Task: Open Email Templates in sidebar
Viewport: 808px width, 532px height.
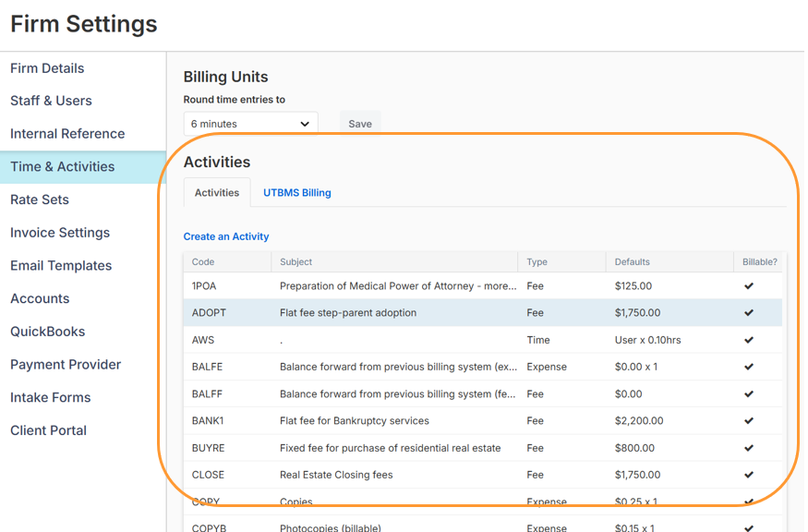Action: coord(61,266)
